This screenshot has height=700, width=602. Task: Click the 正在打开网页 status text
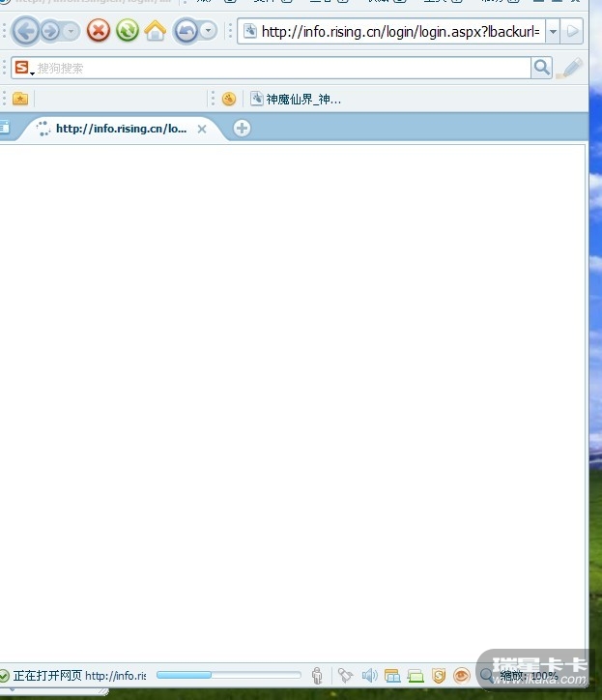click(47, 676)
